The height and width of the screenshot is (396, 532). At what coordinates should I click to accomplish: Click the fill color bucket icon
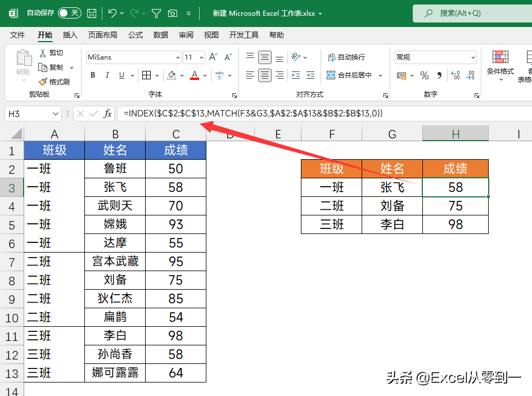(x=172, y=75)
